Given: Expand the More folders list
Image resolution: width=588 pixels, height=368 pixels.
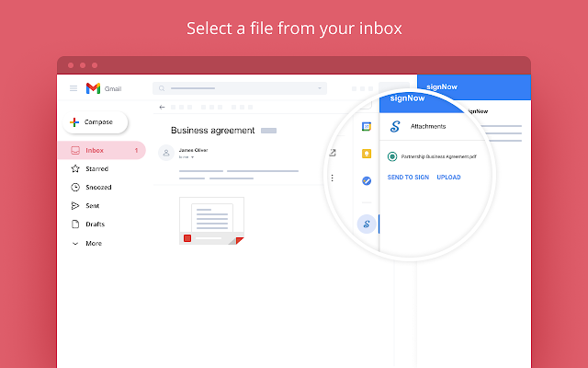Looking at the screenshot, I should tap(86, 243).
